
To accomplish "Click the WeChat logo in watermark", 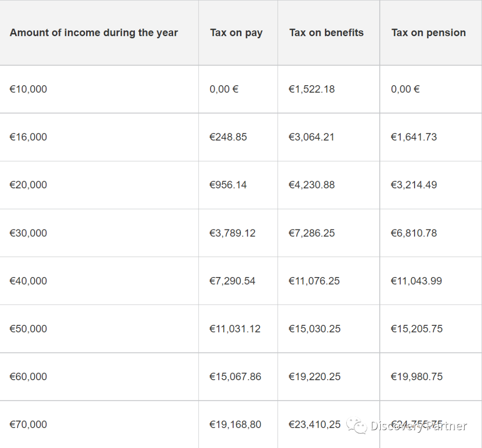I will click(357, 425).
